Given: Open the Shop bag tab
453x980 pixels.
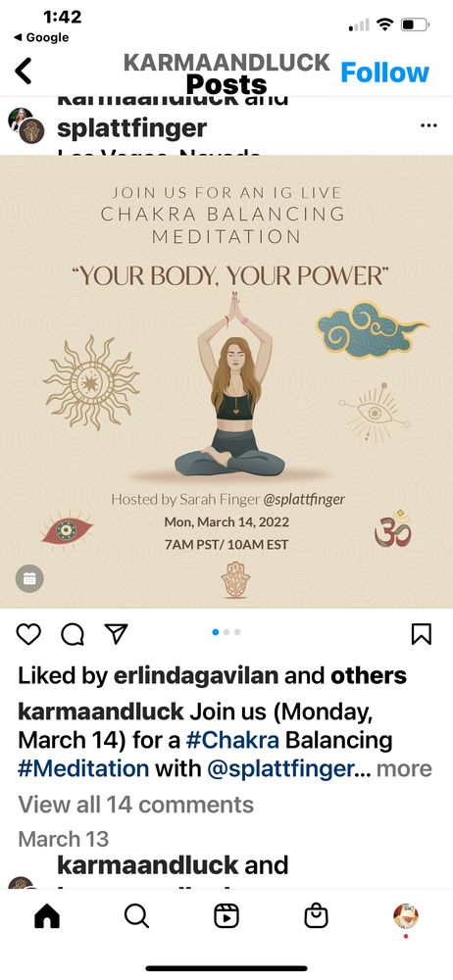Looking at the screenshot, I should (316, 916).
